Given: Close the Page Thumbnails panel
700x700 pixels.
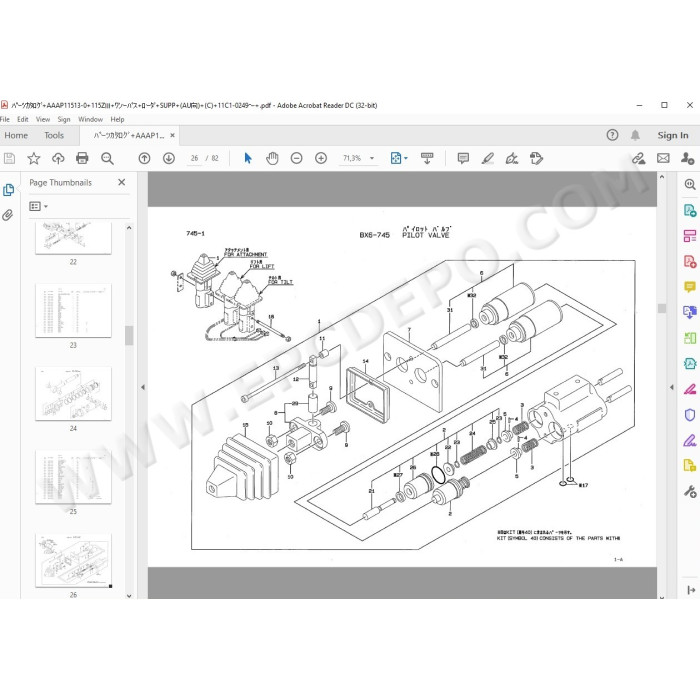Looking at the screenshot, I should 121,182.
